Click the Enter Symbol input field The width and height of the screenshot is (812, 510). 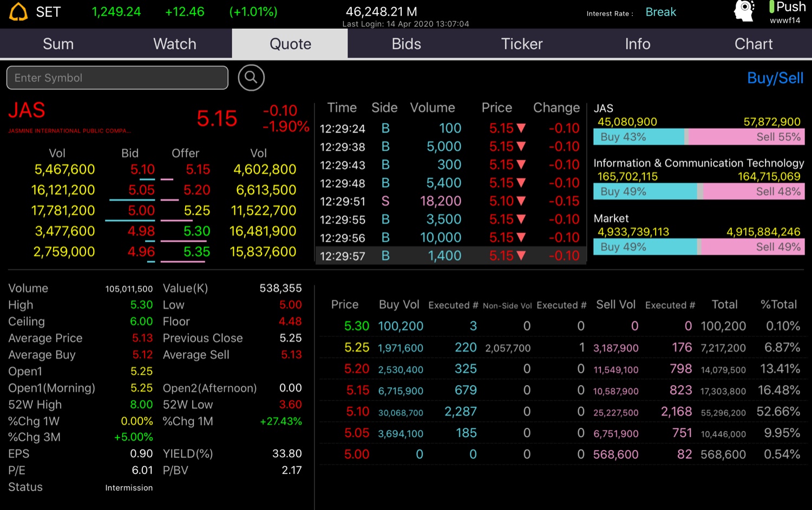pos(117,78)
